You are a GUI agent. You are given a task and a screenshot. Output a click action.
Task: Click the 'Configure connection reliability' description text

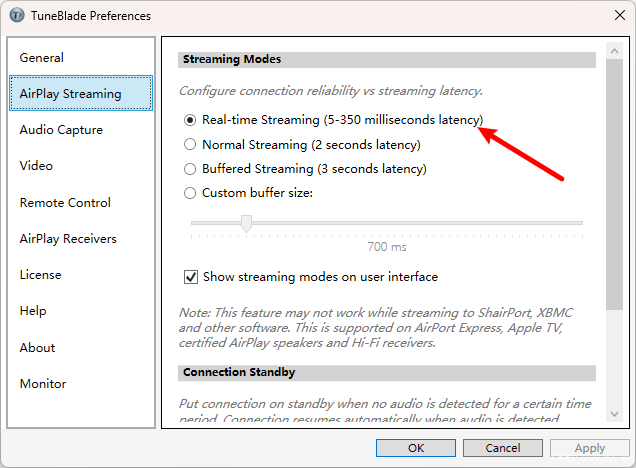coord(331,91)
